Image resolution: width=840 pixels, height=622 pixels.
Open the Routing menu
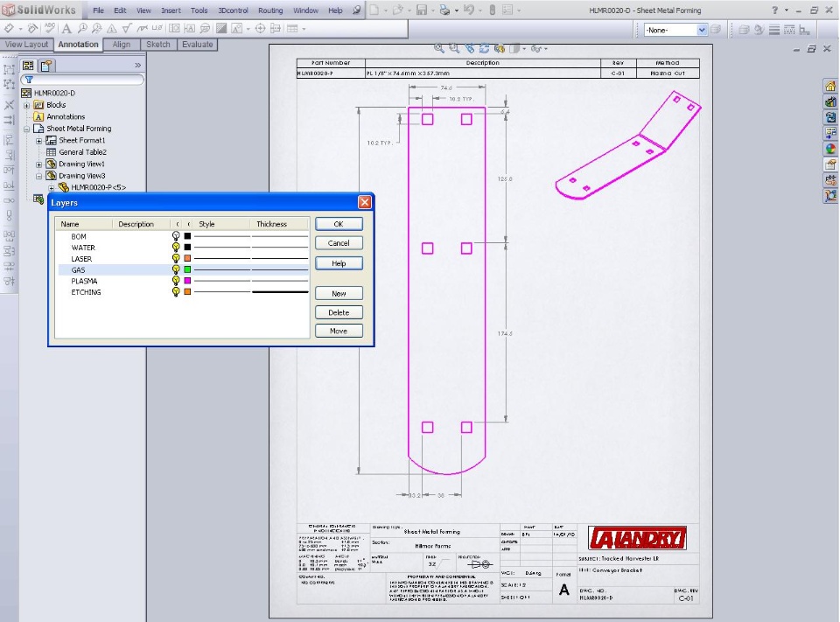[x=270, y=10]
